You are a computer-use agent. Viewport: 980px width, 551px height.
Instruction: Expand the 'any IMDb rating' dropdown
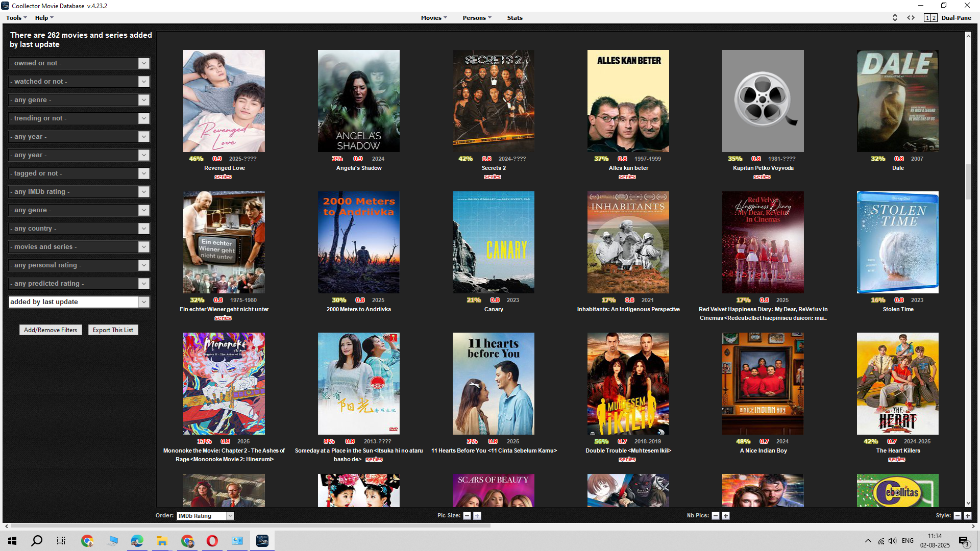pyautogui.click(x=144, y=192)
